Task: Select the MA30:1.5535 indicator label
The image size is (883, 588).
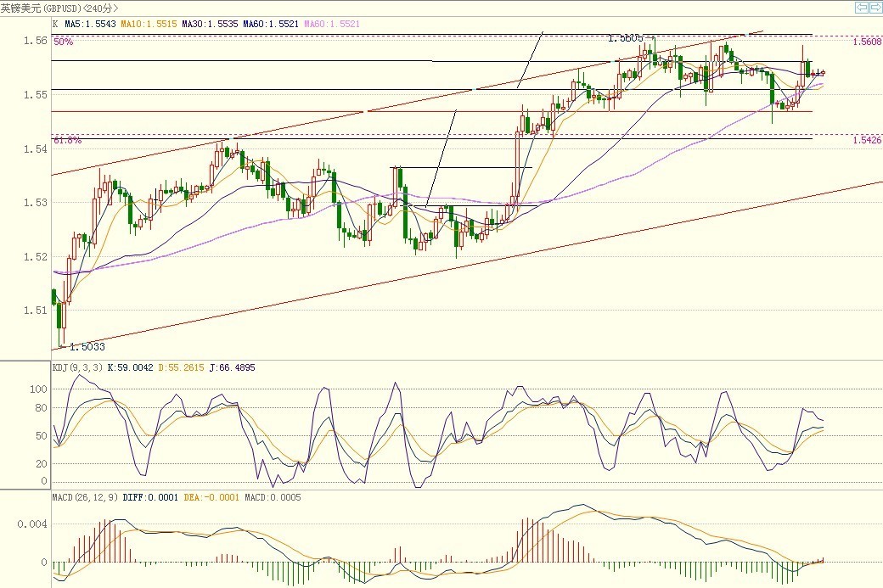Action: coord(210,24)
